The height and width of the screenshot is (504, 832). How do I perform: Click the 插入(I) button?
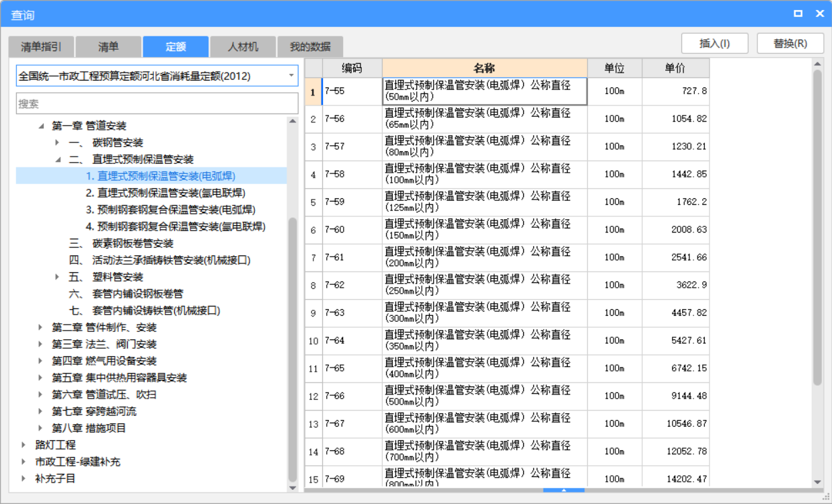(x=714, y=43)
